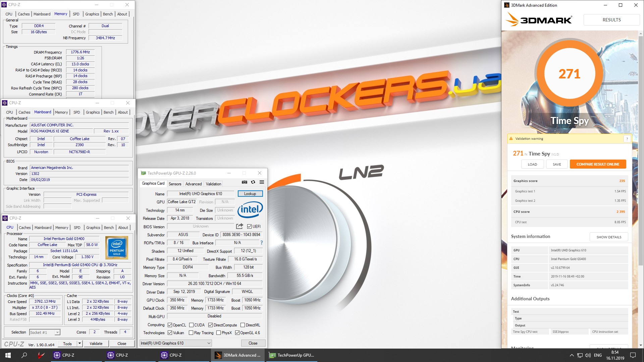Toggle the DirectML checkbox
Screen dimensions: 644x362
[x=243, y=325]
